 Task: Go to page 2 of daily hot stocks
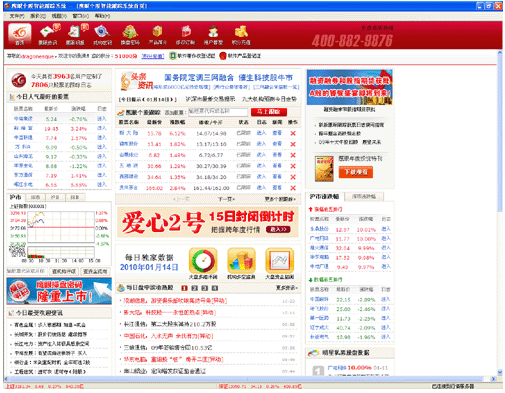[195, 288]
